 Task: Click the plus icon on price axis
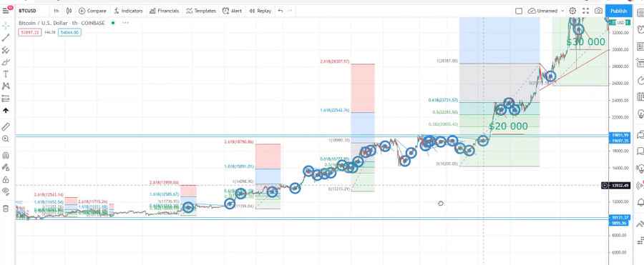click(605, 186)
